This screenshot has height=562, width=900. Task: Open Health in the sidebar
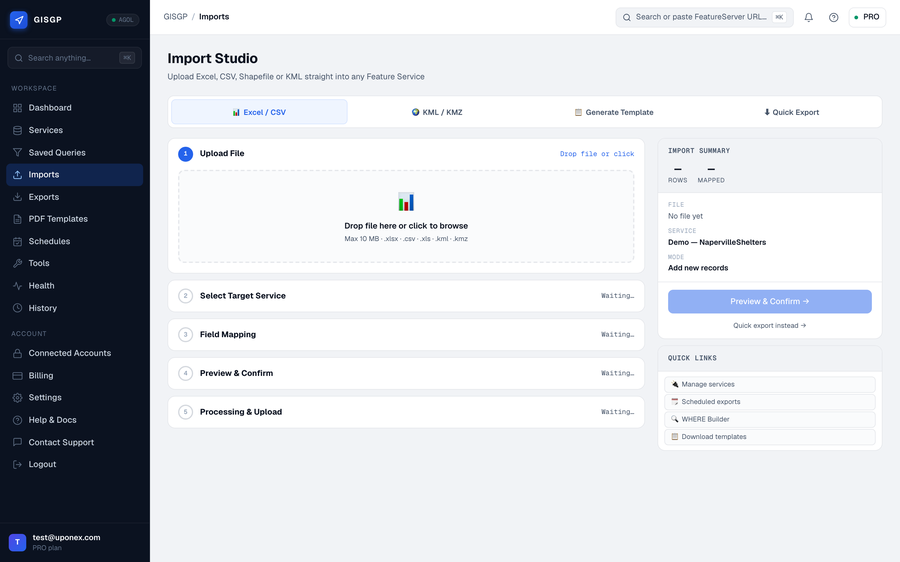coord(75,286)
